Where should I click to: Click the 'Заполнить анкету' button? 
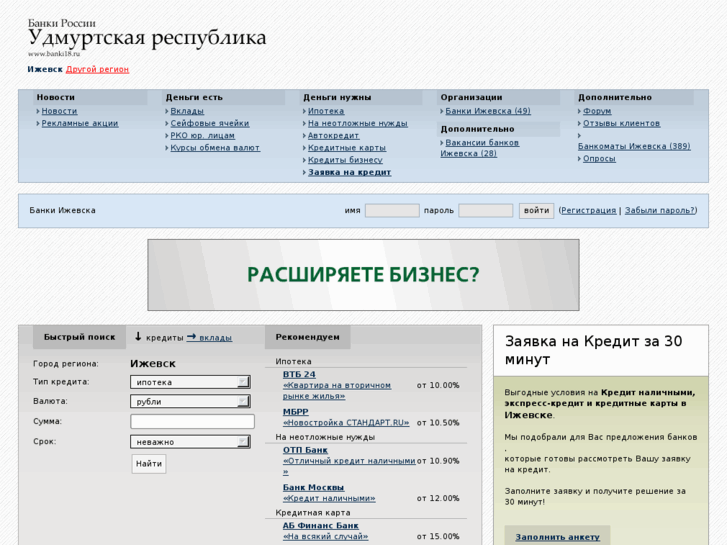coord(557,537)
